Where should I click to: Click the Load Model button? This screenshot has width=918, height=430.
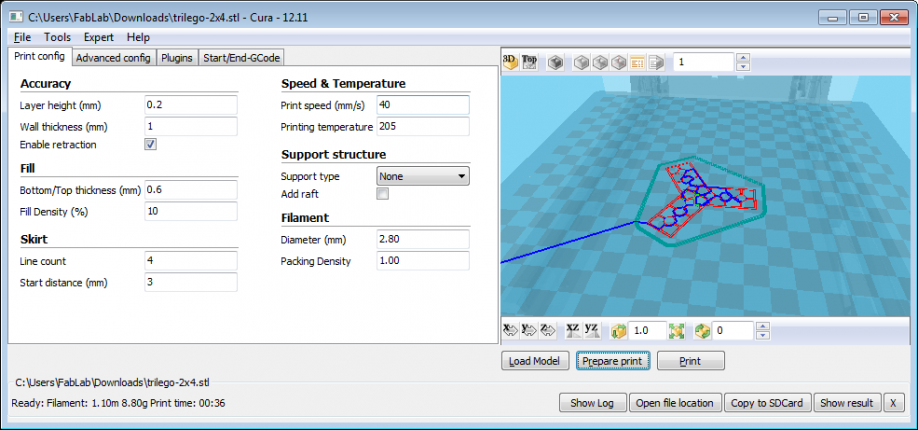click(x=535, y=361)
